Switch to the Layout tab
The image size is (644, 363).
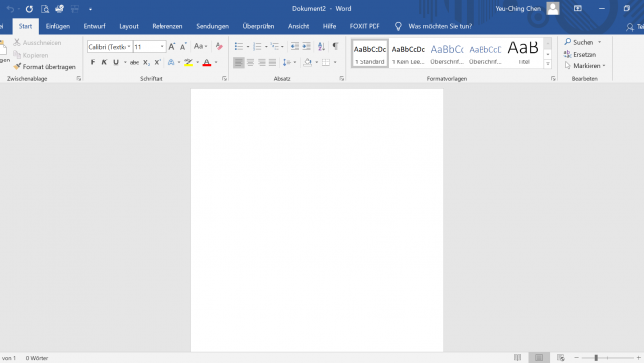[129, 26]
